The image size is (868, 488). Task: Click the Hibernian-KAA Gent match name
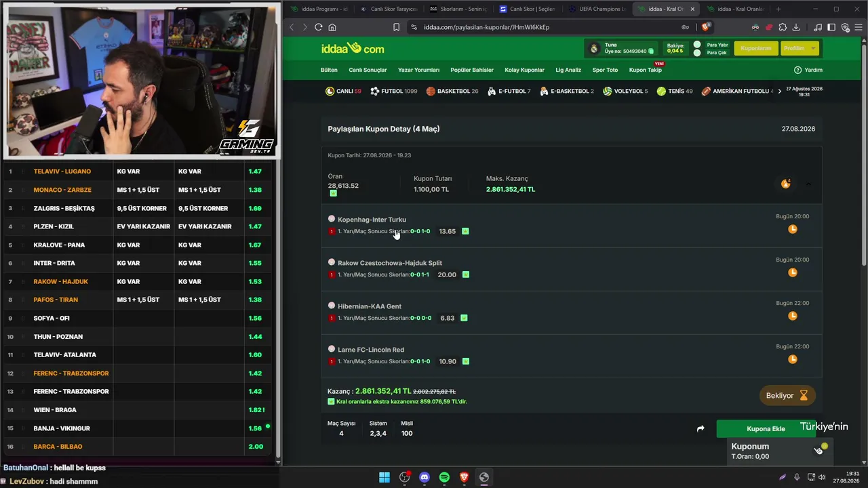(x=370, y=306)
